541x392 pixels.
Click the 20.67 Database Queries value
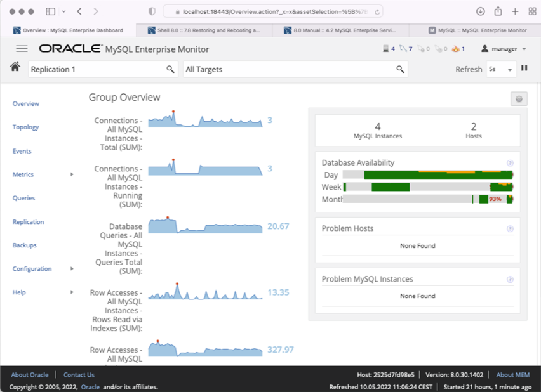[278, 226]
